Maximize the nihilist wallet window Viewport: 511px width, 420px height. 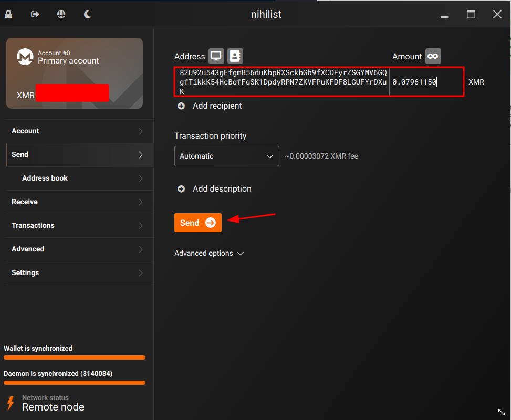pos(471,14)
